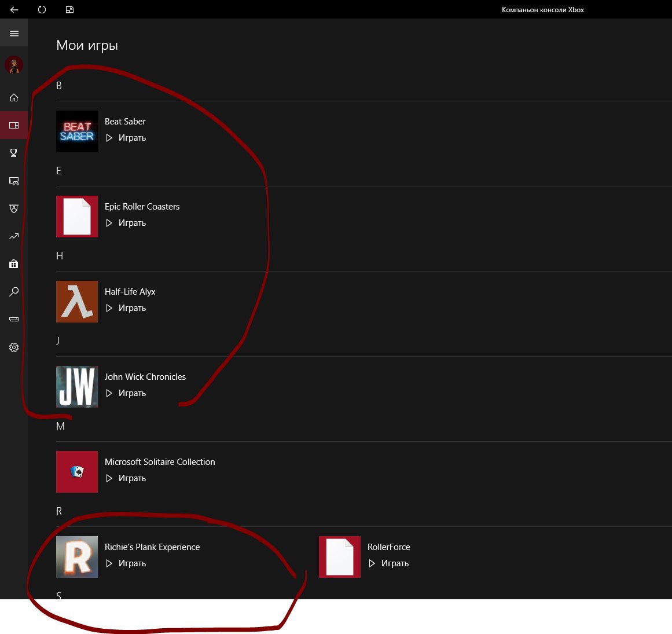Open John Wick Chronicles JW thumbnail

pos(77,387)
